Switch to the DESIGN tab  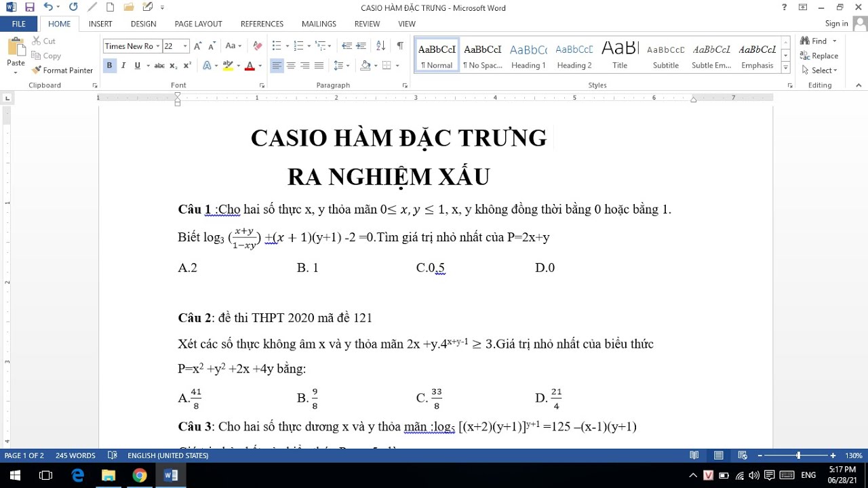coord(143,24)
